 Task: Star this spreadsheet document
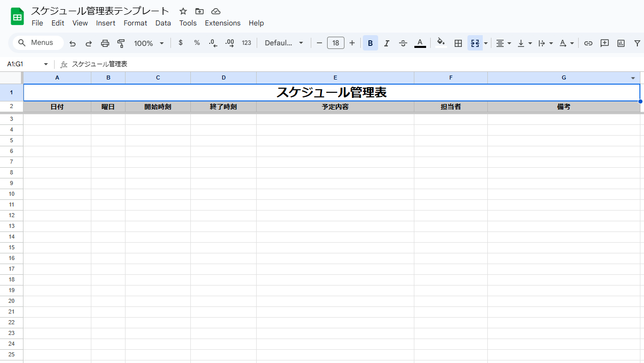point(183,11)
